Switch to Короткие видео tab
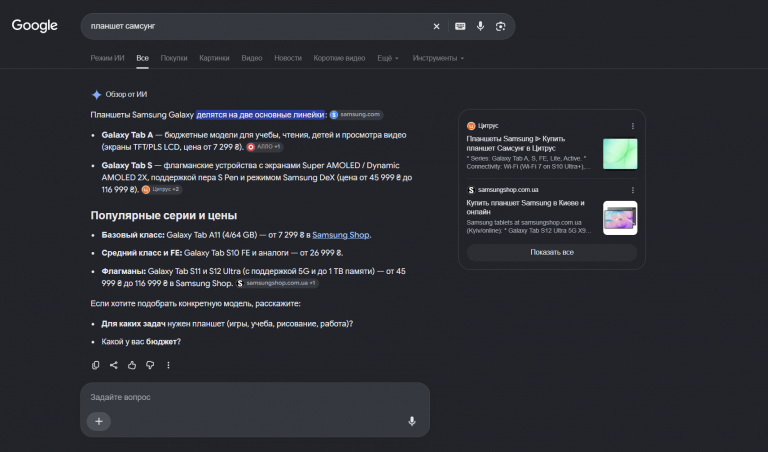This screenshot has height=452, width=768. [339, 58]
